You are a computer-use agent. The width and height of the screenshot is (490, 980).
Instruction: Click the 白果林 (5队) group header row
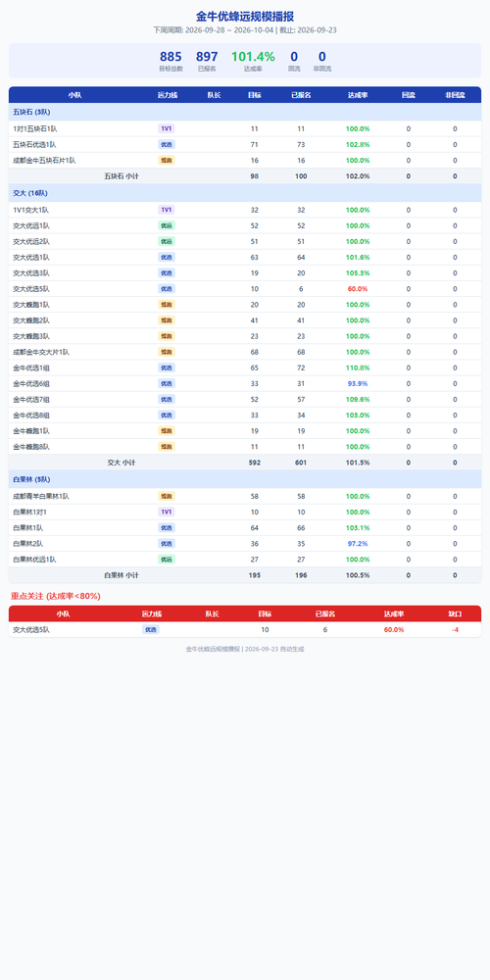click(x=245, y=479)
